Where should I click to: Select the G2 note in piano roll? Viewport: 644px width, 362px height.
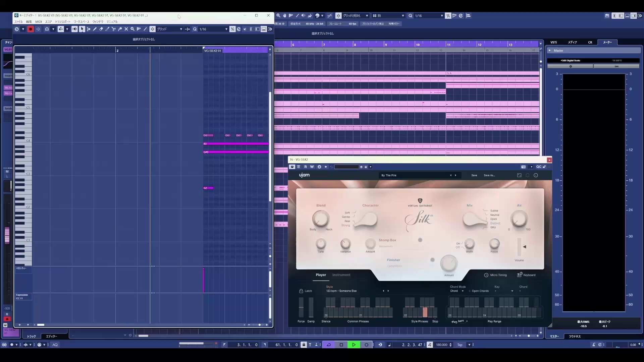pos(208,188)
